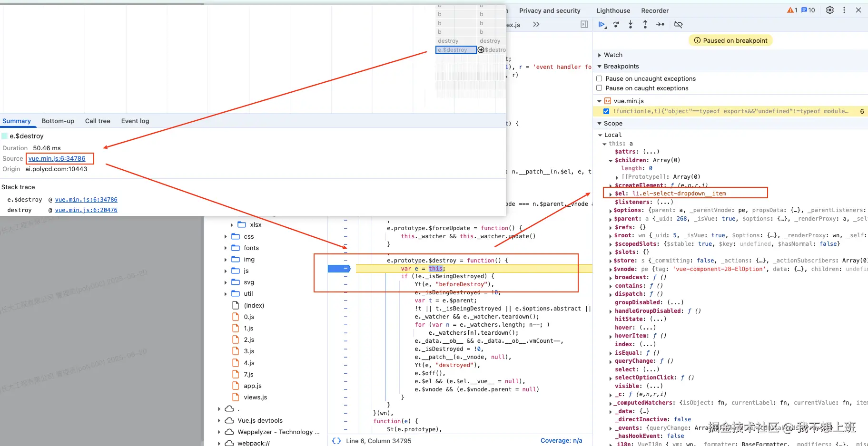Click the warning count triangle icon
868x446 pixels.
coord(790,10)
